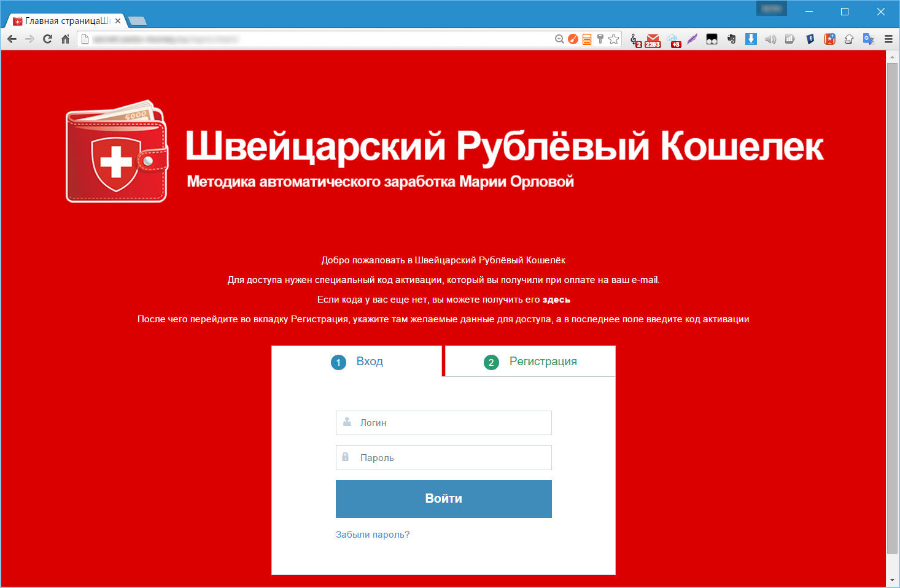Screen dimensions: 900x588
Task: Focus the Логин input field
Action: [x=443, y=423]
